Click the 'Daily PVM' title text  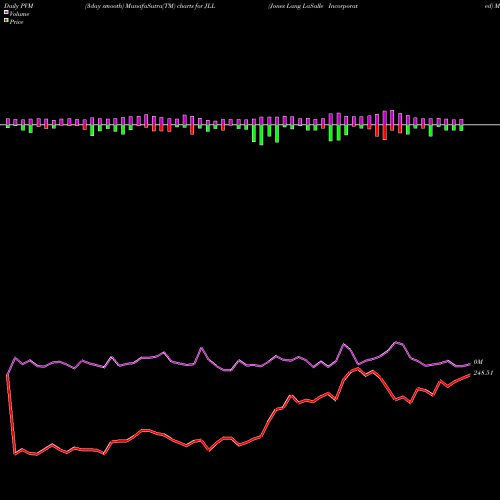click(x=19, y=6)
